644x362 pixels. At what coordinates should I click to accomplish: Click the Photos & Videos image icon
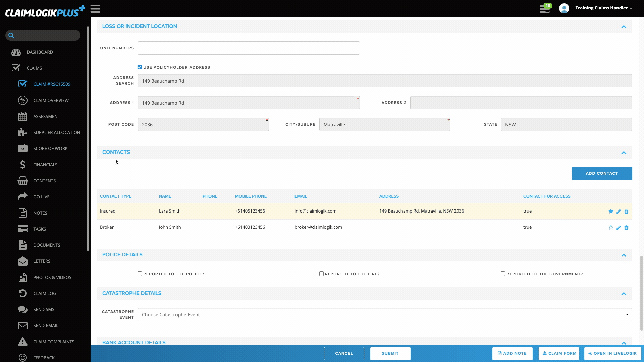click(x=23, y=277)
